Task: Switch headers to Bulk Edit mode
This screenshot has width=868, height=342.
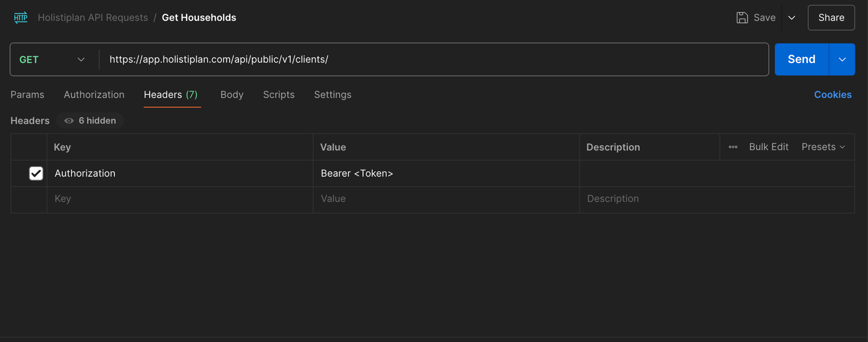Action: pyautogui.click(x=768, y=147)
